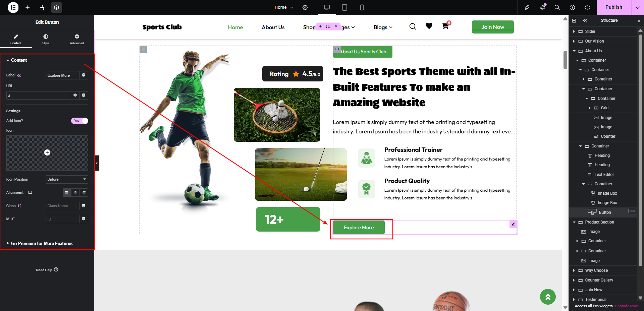Open the Icon Position dropdown
This screenshot has height=311, width=644.
pos(67,179)
